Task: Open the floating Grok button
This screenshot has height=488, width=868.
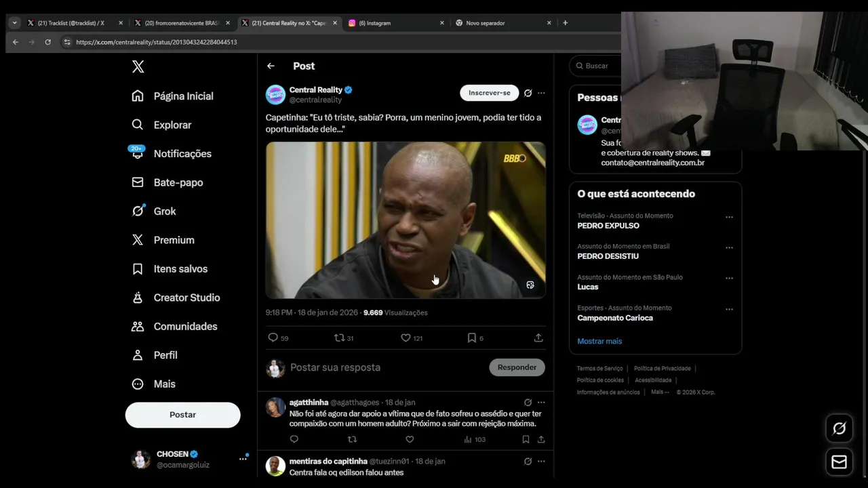Action: 839,428
